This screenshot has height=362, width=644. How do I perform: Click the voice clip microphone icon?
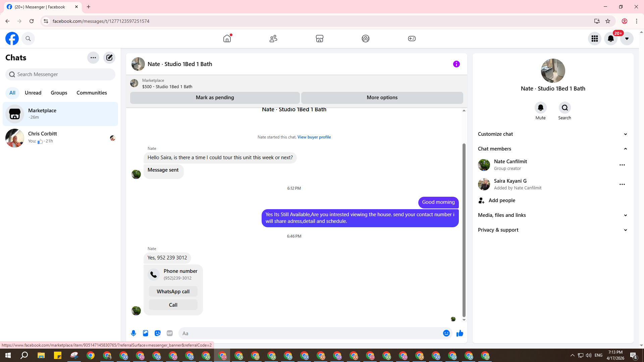133,333
